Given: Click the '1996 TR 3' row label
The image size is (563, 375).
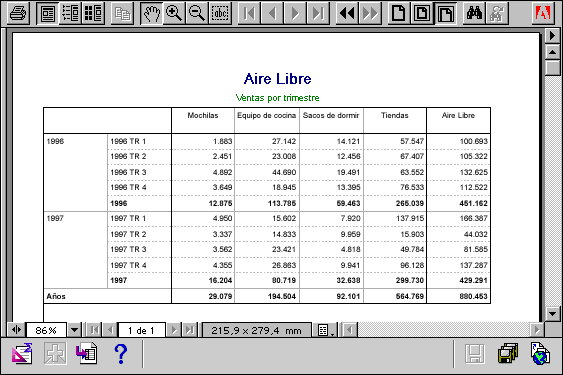Looking at the screenshot, I should tap(128, 172).
